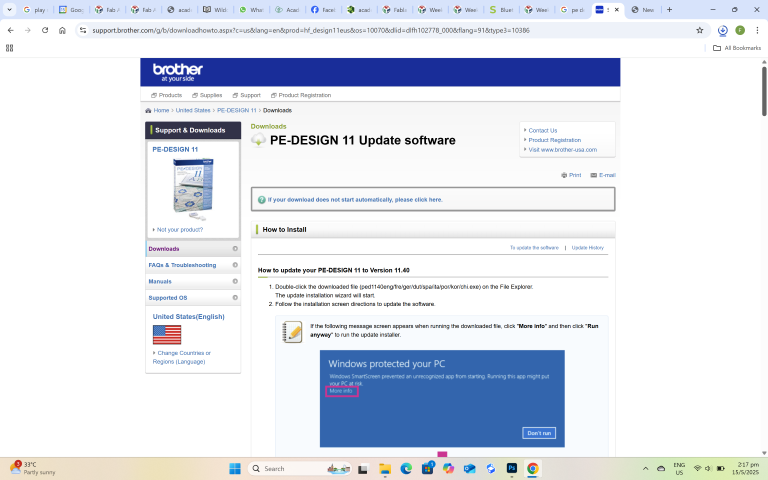Image resolution: width=768 pixels, height=480 pixels.
Task: Click Visit www.brother-usa.com link
Action: (563, 150)
